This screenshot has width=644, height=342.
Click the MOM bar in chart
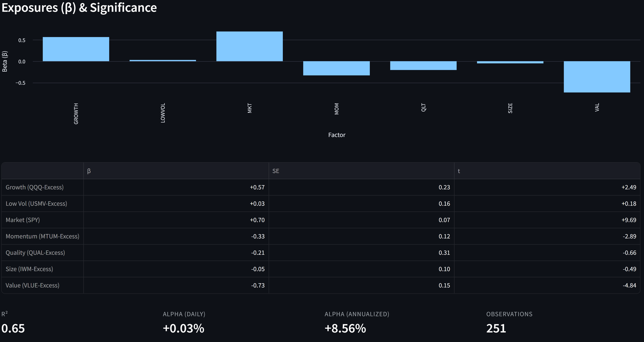point(336,68)
